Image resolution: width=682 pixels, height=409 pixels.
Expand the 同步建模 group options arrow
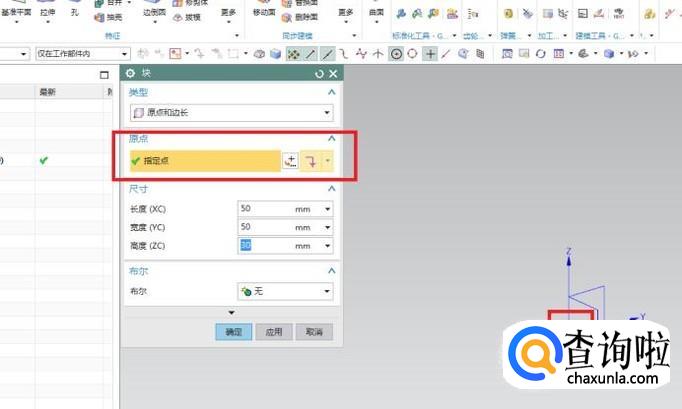click(x=354, y=36)
